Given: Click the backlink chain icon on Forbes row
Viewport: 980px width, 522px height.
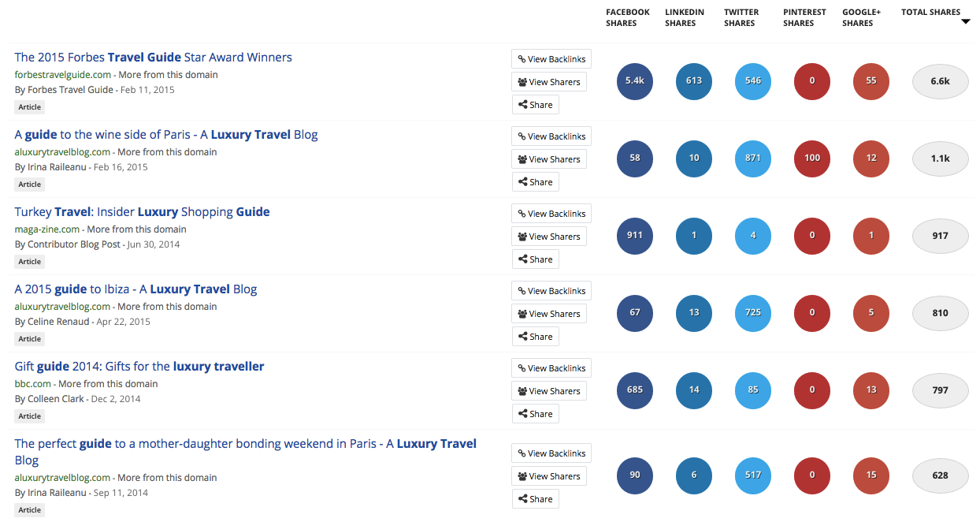Looking at the screenshot, I should [523, 58].
